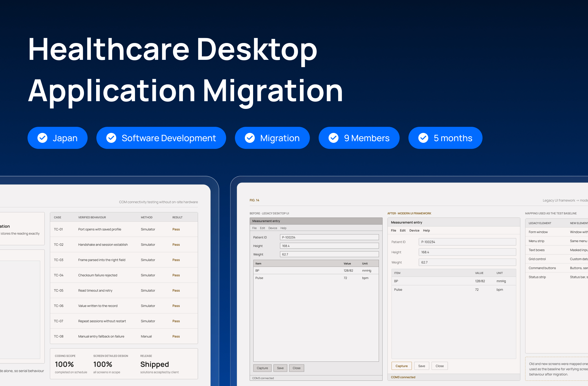Image resolution: width=588 pixels, height=386 pixels.
Task: Click Status strip row in mapping table
Action: pos(557,277)
